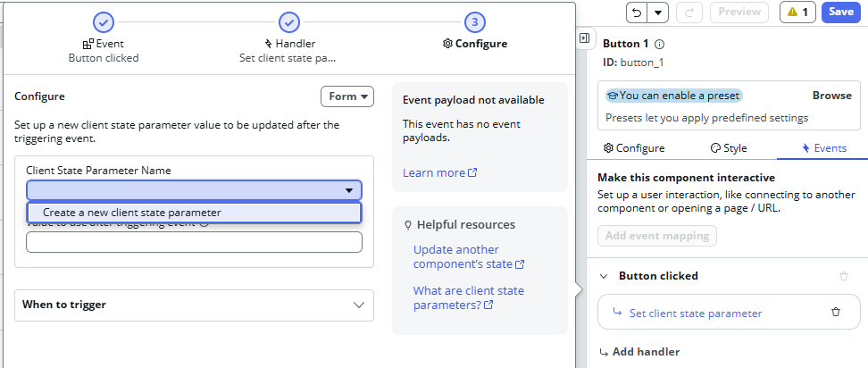868x368 pixels.
Task: Switch to the Configure tab
Action: click(x=634, y=148)
